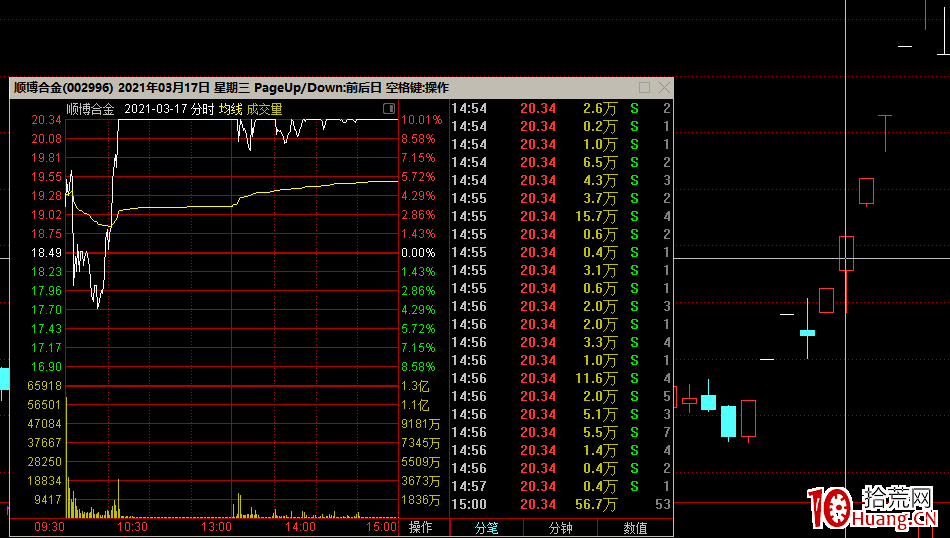This screenshot has width=950, height=538.
Task: Click the maximize icon in popup title bar
Action: pos(644,88)
